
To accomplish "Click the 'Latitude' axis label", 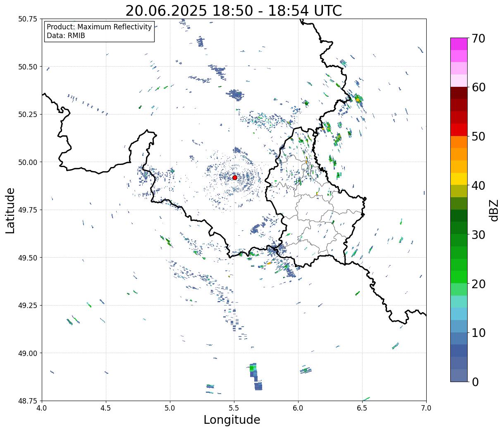I will (10, 210).
